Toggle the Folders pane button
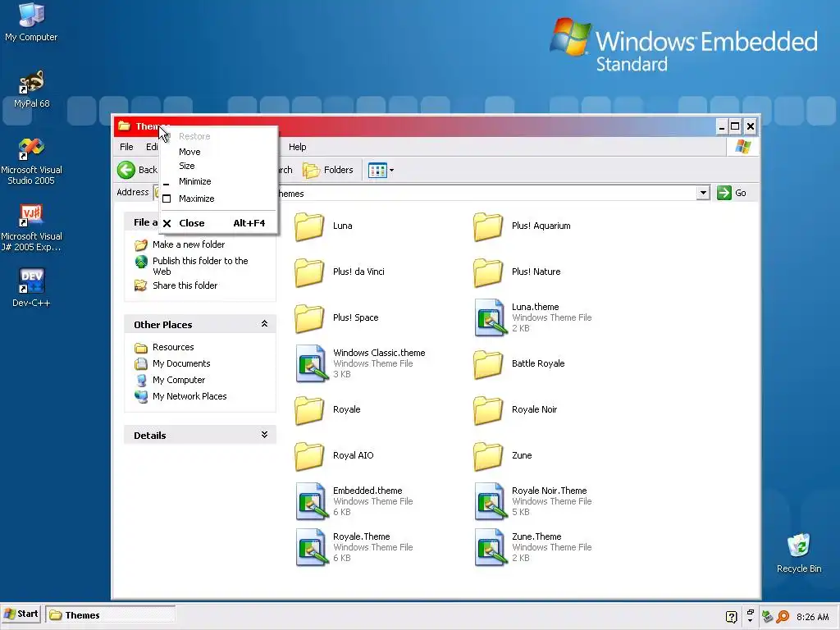 [328, 171]
